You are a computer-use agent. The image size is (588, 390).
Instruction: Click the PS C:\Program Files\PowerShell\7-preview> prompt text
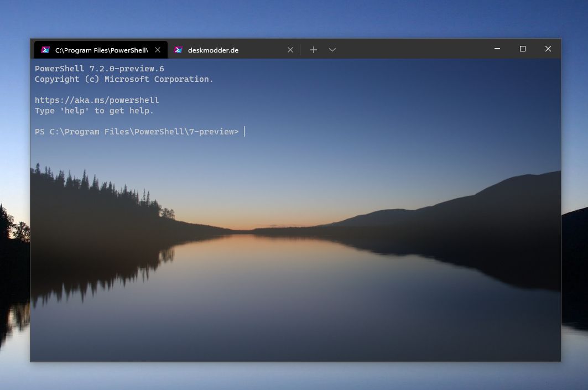[137, 132]
